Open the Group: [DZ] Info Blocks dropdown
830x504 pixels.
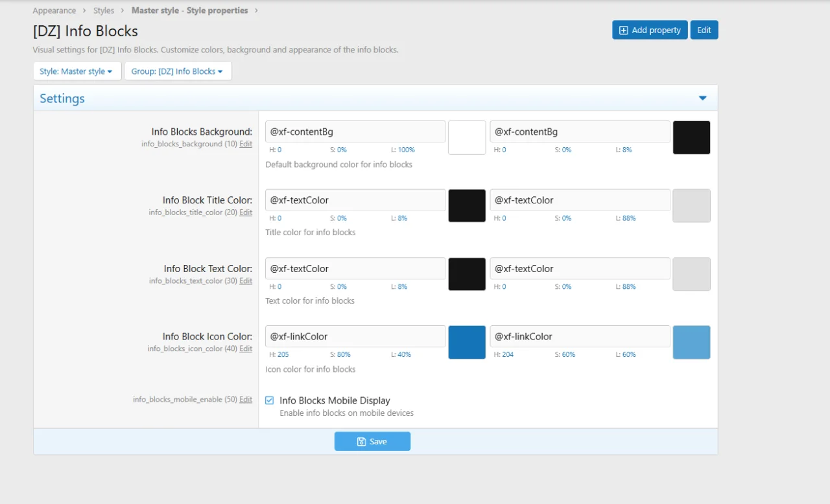coord(178,71)
